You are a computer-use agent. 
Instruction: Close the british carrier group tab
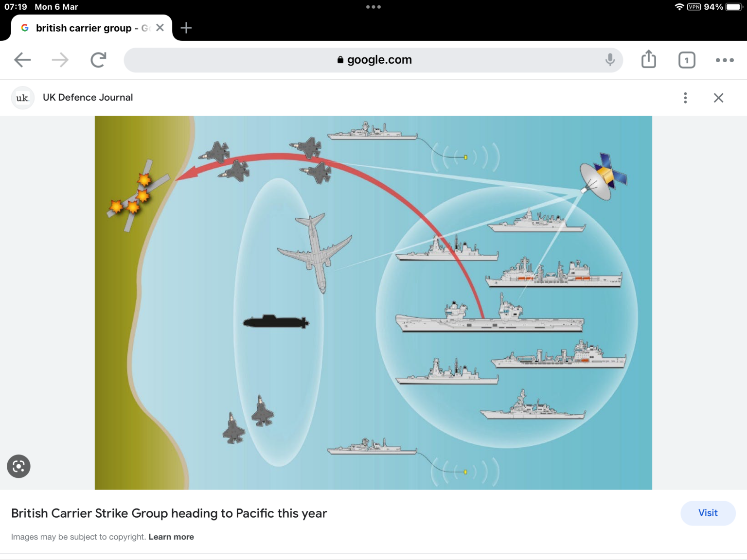(160, 28)
